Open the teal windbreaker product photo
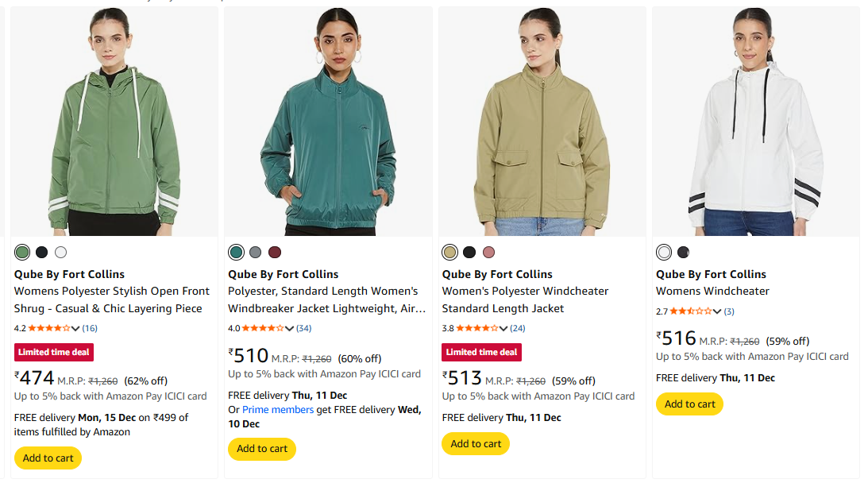 click(x=327, y=122)
